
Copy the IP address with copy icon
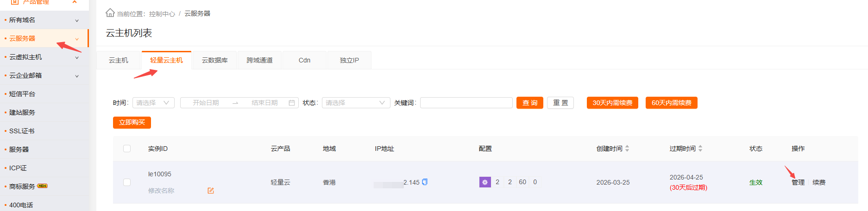pos(425,182)
